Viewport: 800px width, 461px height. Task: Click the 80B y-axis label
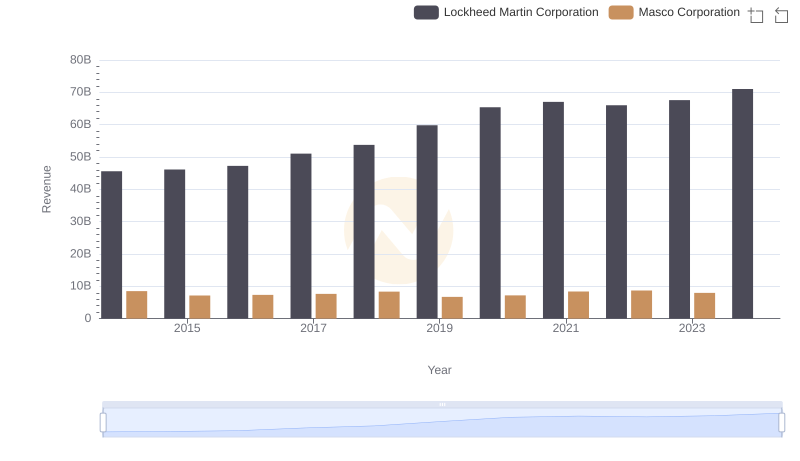81,60
